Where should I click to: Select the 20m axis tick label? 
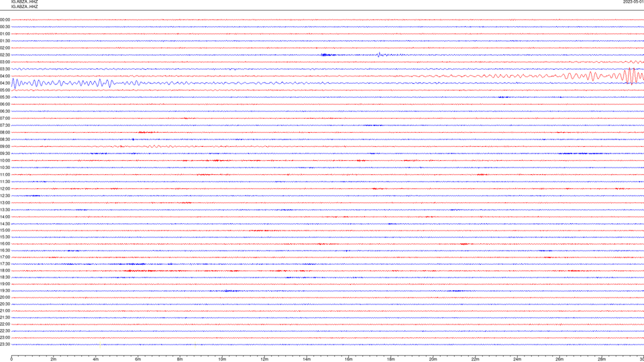pos(433,359)
